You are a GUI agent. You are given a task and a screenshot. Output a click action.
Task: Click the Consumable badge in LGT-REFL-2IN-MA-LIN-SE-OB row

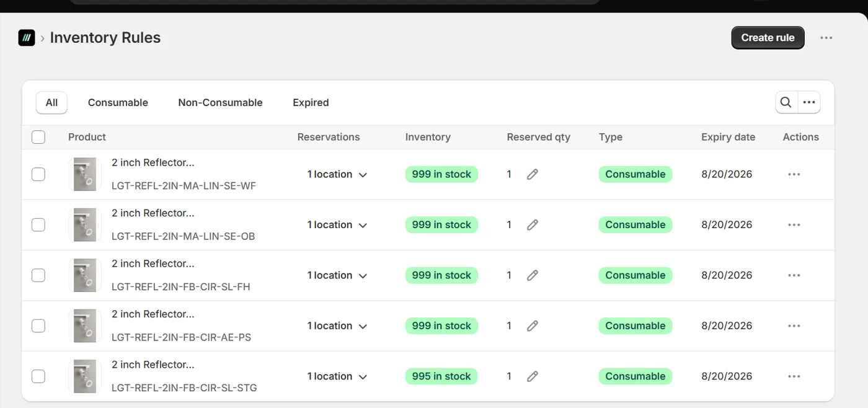(x=635, y=224)
